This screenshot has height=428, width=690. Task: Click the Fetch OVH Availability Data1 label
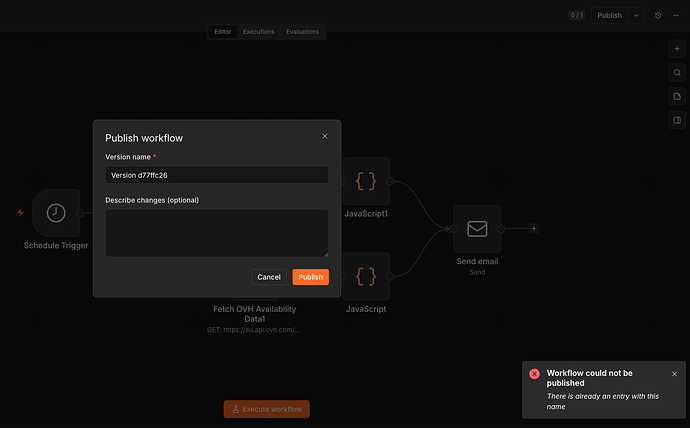(255, 314)
